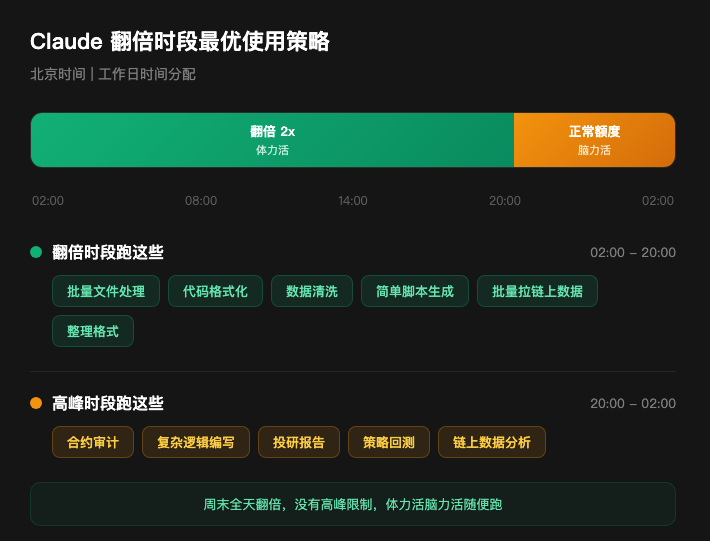Click the title Claude 翻倍时段最优使用策略
This screenshot has height=541, width=710.
(180, 42)
